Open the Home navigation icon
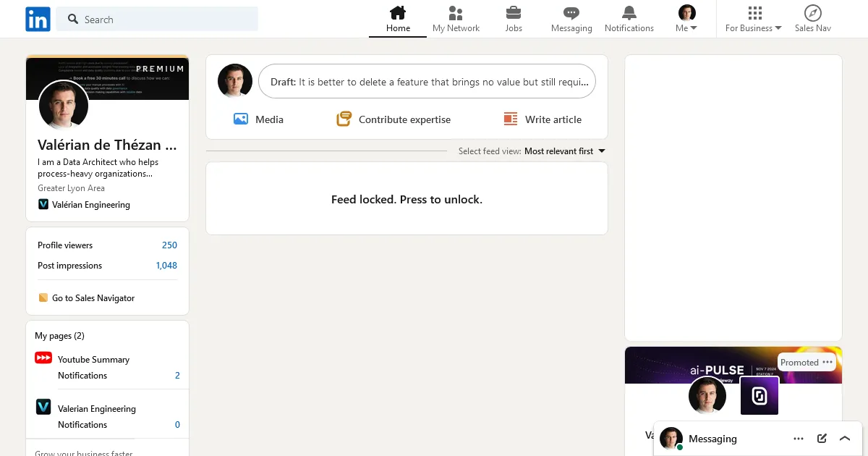The width and height of the screenshot is (868, 456). (397, 13)
